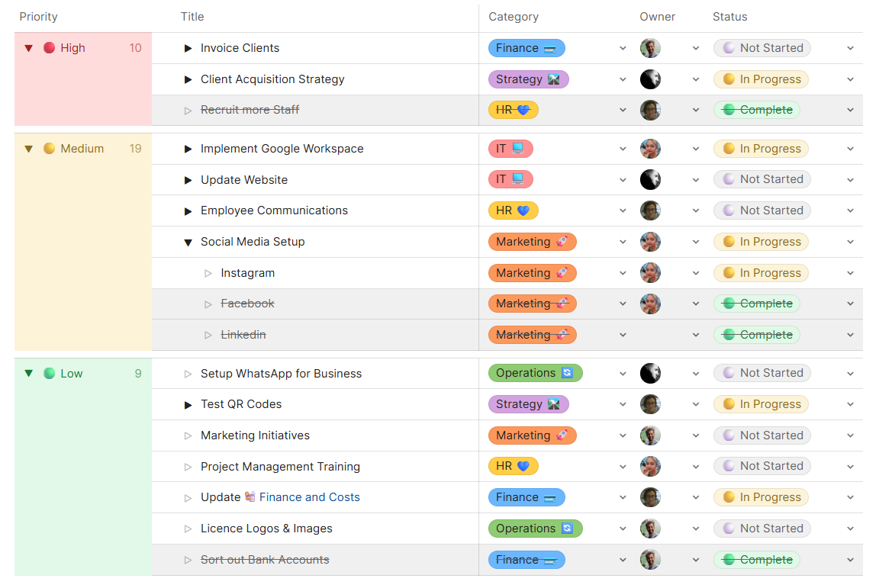Screen dimensions: 879x588
Task: Open owner dropdown for Linkedin row
Action: tap(695, 335)
